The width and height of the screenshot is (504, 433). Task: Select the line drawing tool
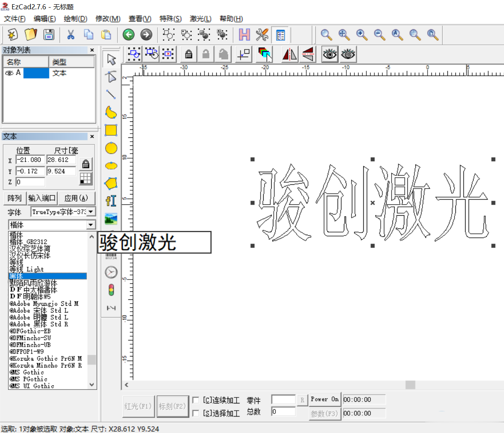111,94
